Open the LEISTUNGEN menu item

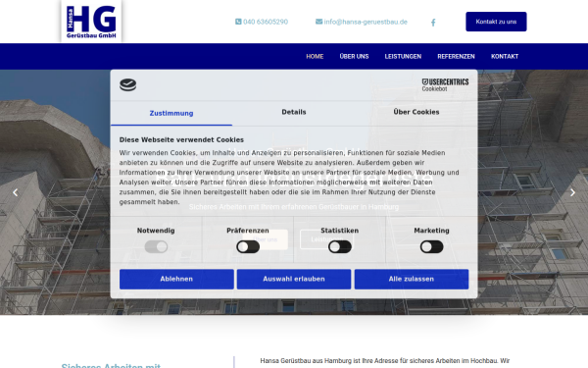pyautogui.click(x=403, y=56)
